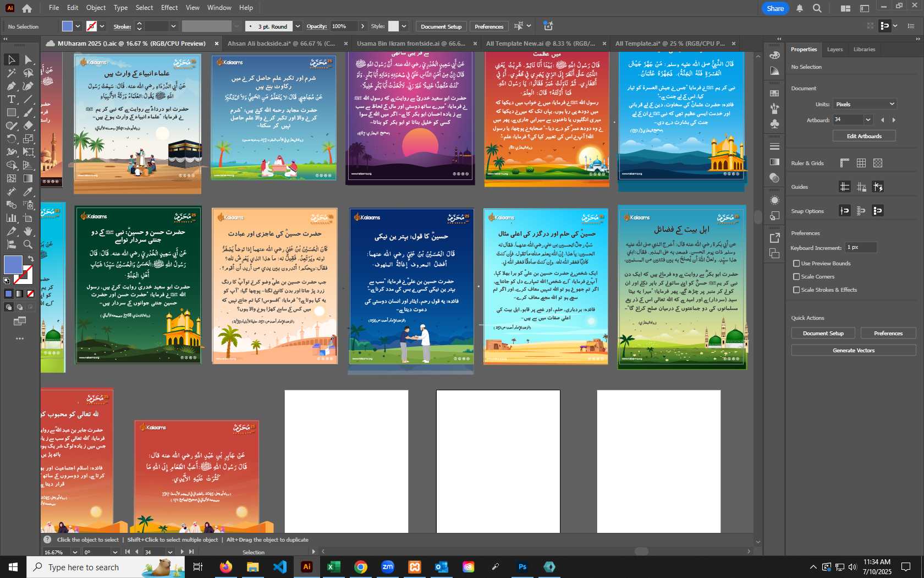Select the Magic Wand tool
924x578 pixels.
click(12, 73)
